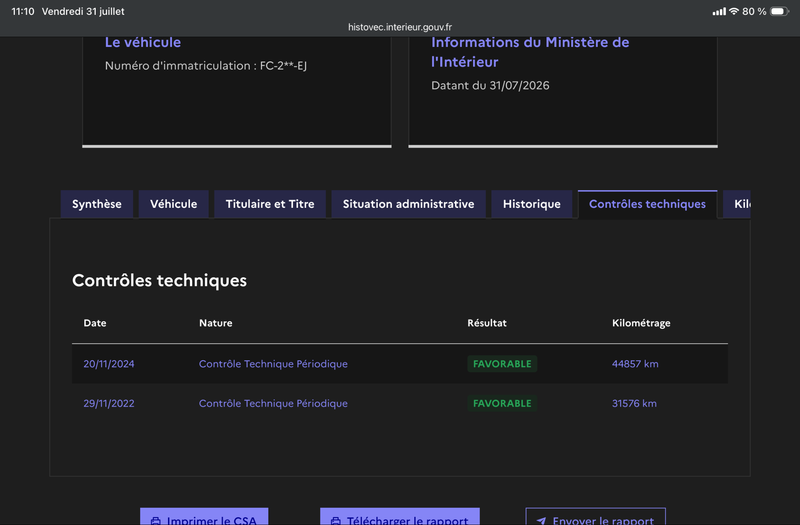The height and width of the screenshot is (525, 800).
Task: Click the Contrôles techniques section title
Action: (x=159, y=281)
